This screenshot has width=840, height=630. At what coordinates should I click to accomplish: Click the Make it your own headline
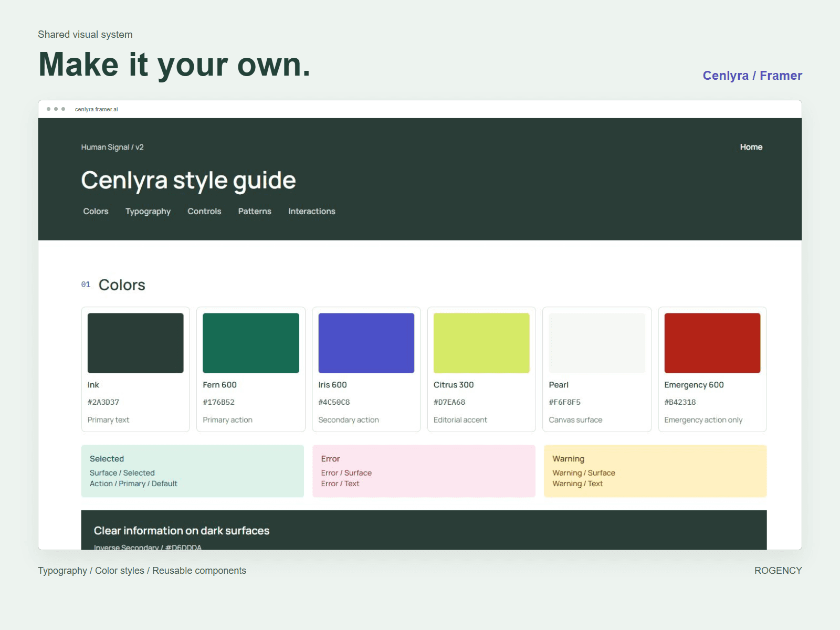pyautogui.click(x=175, y=65)
